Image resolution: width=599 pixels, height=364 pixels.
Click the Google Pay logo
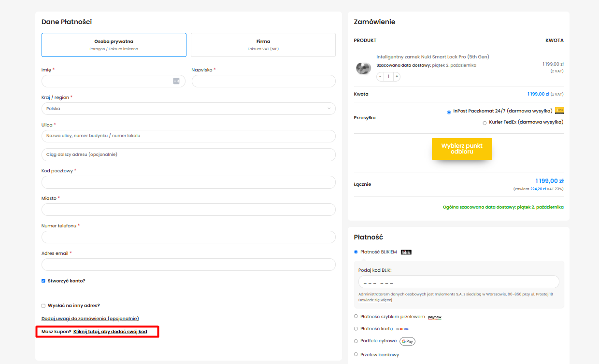[407, 341]
